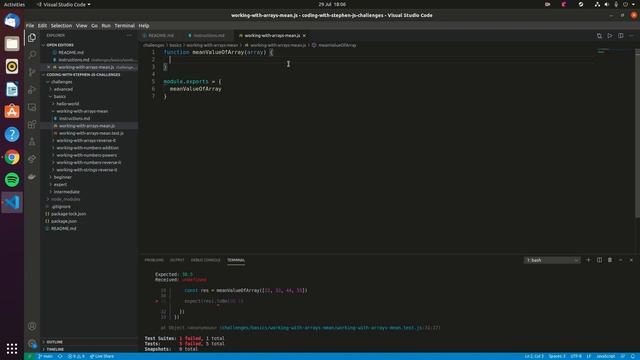This screenshot has width=640, height=360.
Task: Open package.json in the file tree
Action: (x=64, y=221)
